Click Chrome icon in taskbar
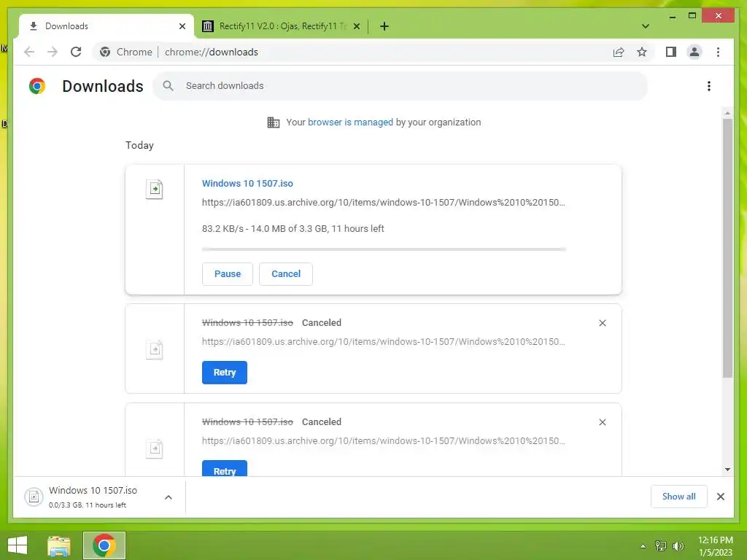 pos(104,545)
